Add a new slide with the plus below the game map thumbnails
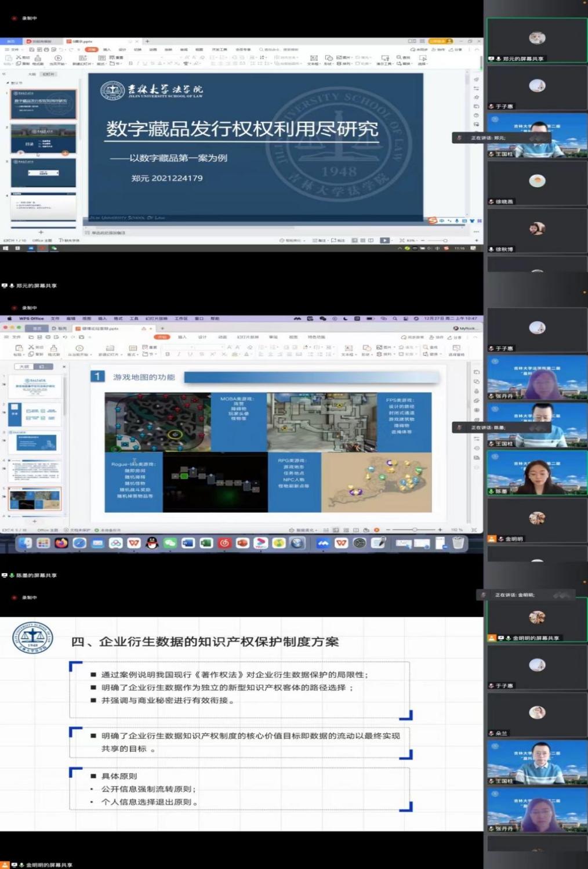Image resolution: width=588 pixels, height=869 pixels. click(x=34, y=521)
